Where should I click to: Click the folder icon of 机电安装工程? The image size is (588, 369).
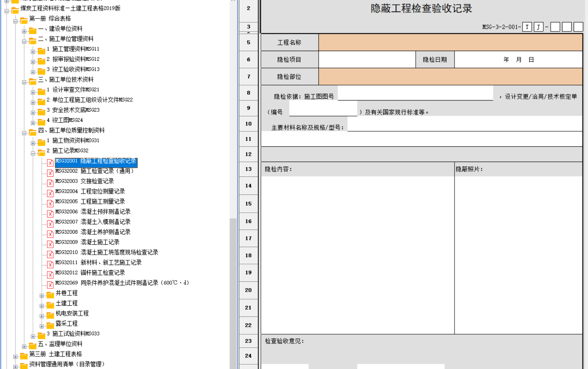pos(50,315)
